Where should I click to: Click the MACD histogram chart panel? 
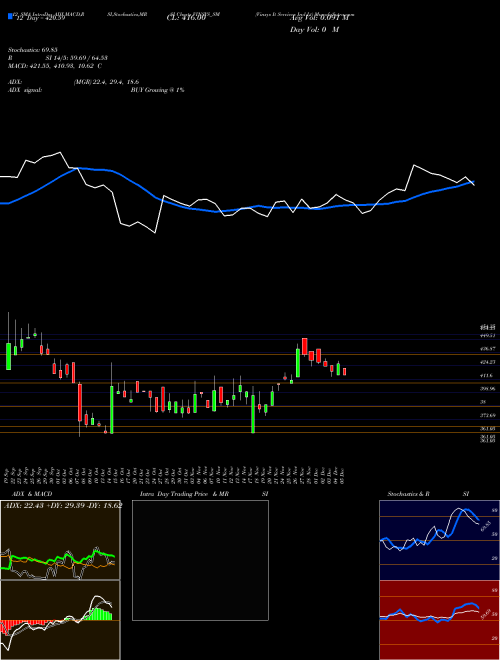pos(60,620)
